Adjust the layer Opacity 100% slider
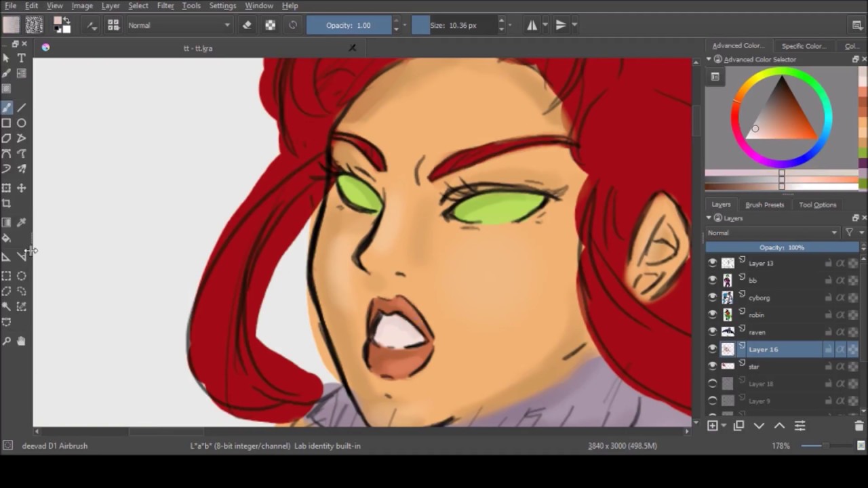The height and width of the screenshot is (488, 868). [782, 248]
